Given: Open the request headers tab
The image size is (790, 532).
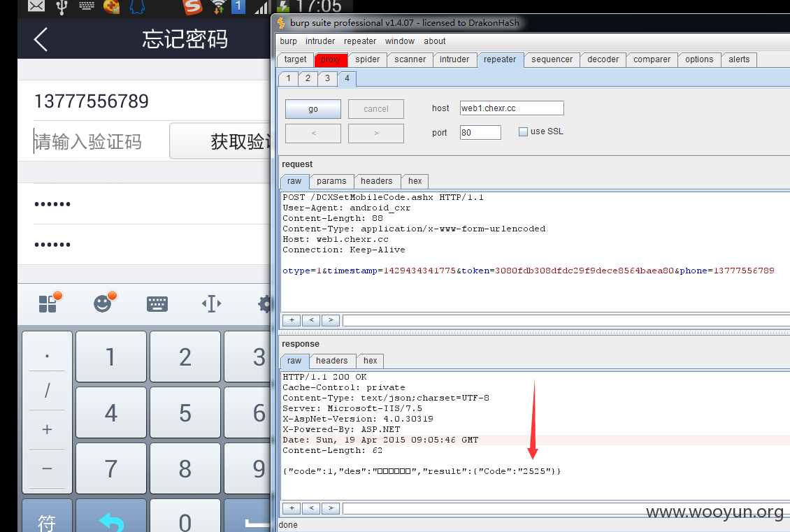Looking at the screenshot, I should tap(376, 181).
